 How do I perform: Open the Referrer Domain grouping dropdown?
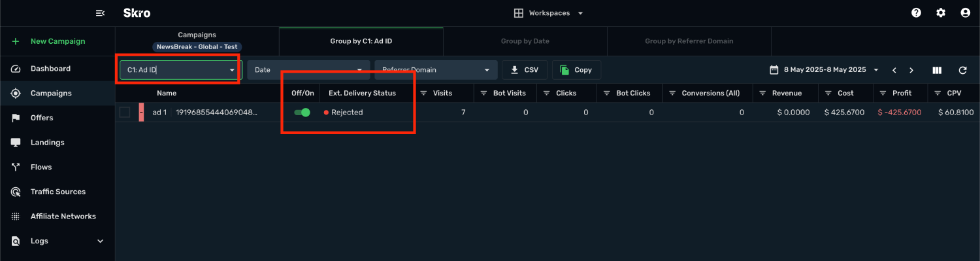pyautogui.click(x=436, y=70)
